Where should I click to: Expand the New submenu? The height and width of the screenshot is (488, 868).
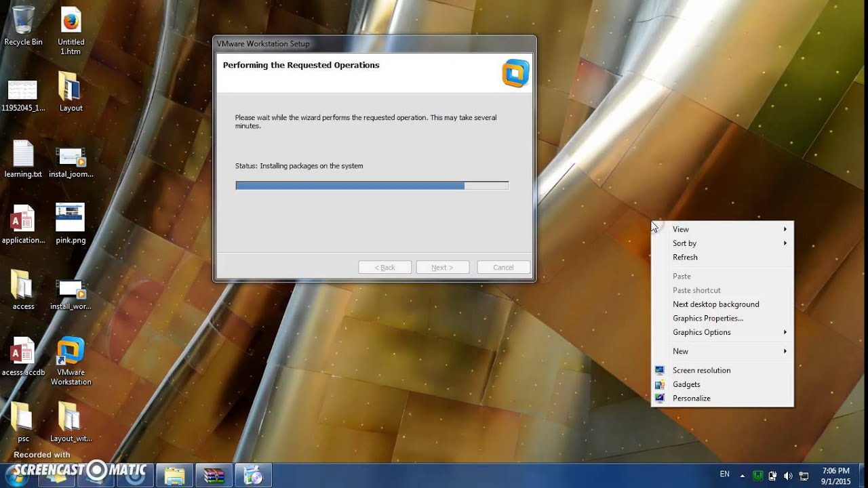(722, 351)
